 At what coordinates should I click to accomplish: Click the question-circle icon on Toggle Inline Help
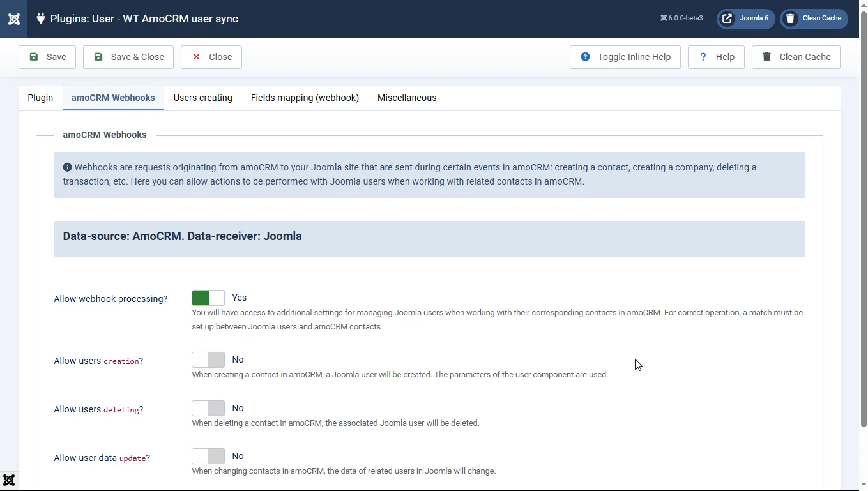point(585,57)
